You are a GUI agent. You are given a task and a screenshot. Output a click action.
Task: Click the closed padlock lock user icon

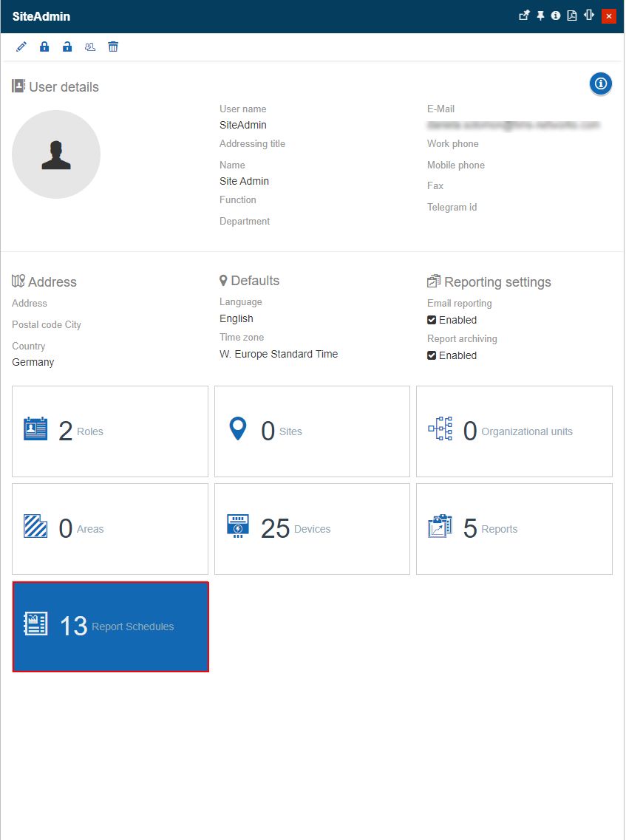[x=44, y=47]
